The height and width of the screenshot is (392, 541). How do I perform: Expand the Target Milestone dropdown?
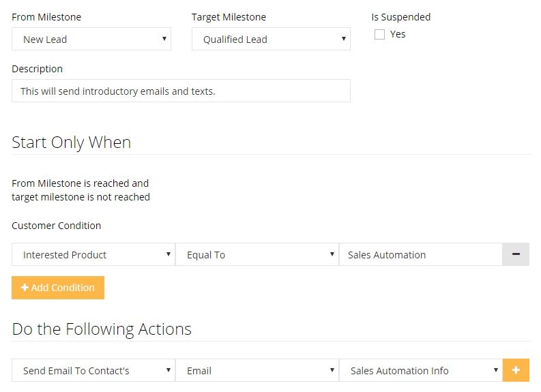271,40
